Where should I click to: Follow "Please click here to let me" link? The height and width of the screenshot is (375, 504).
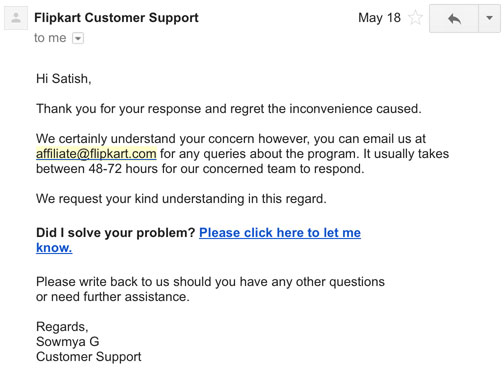pos(280,233)
